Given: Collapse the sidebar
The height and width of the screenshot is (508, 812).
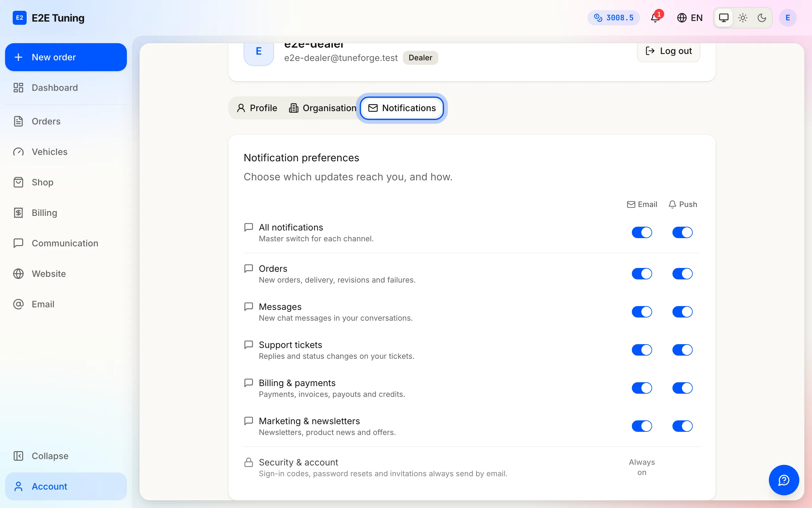Looking at the screenshot, I should 66,456.
